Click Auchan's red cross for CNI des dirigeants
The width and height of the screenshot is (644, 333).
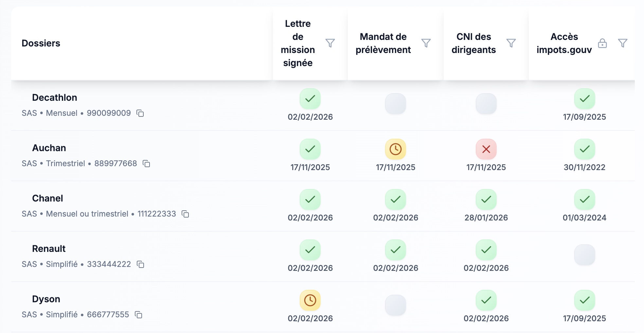coord(486,150)
